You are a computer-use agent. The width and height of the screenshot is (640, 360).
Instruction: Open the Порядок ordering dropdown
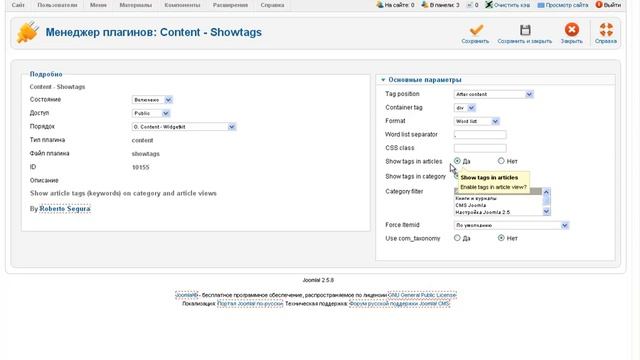(x=184, y=127)
